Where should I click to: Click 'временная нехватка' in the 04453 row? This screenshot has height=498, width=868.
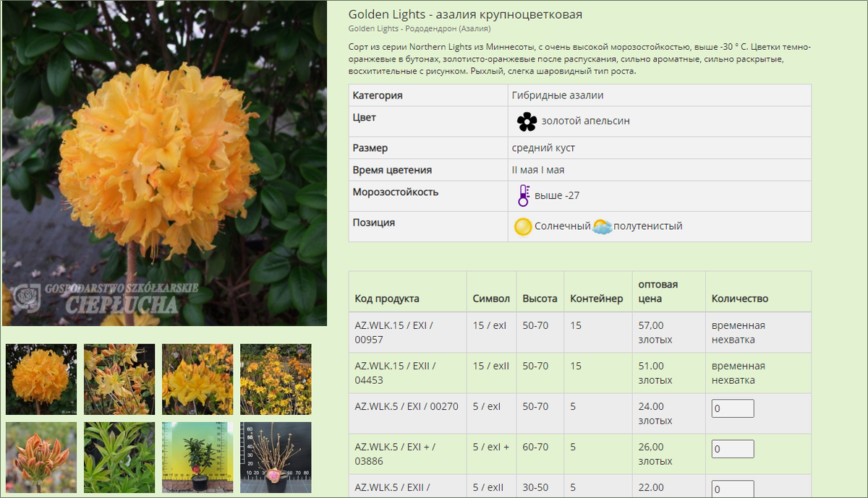coord(739,373)
